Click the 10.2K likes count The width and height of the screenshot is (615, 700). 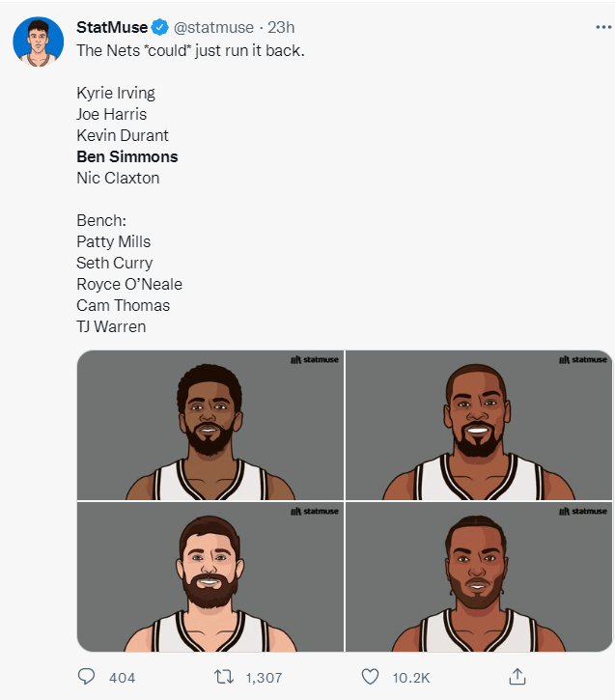(410, 678)
